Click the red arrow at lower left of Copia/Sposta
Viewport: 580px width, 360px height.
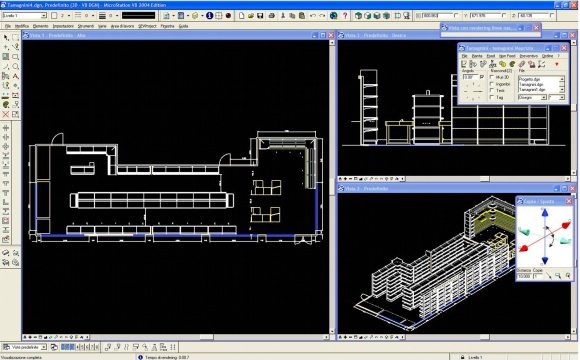pos(524,248)
